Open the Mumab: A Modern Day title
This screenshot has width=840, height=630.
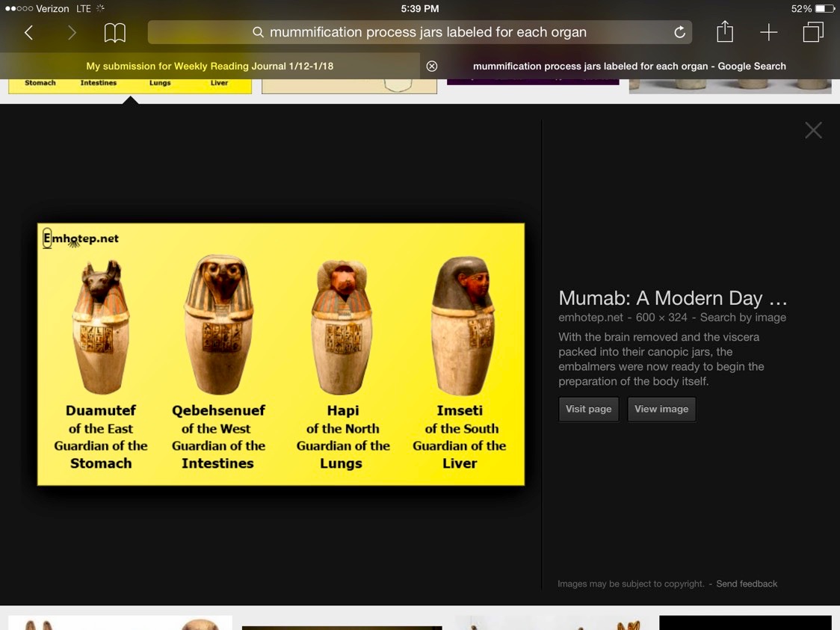673,298
